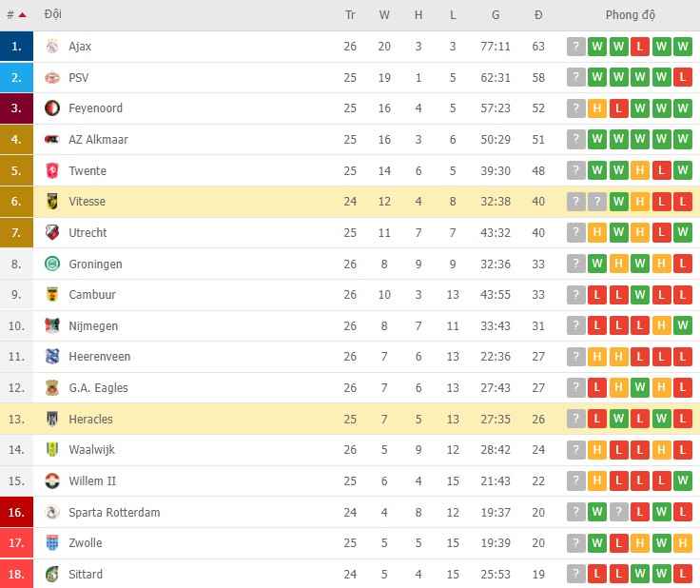Click the Ajax club crest icon
The height and width of the screenshot is (588, 700).
(52, 46)
